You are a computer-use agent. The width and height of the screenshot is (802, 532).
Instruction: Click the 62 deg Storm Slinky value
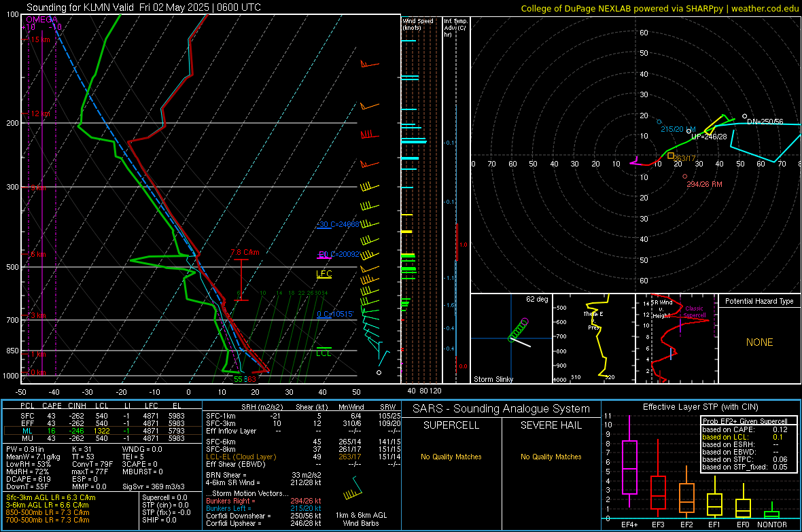coord(537,299)
